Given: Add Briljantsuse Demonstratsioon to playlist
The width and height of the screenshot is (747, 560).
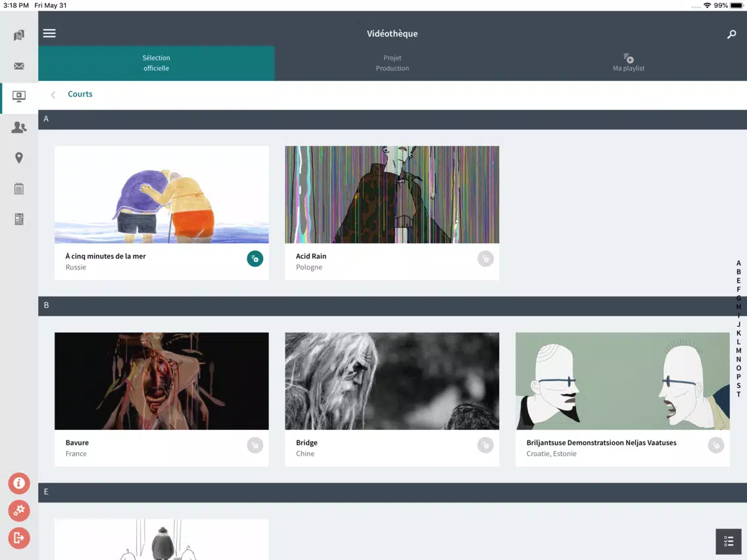Looking at the screenshot, I should tap(715, 445).
